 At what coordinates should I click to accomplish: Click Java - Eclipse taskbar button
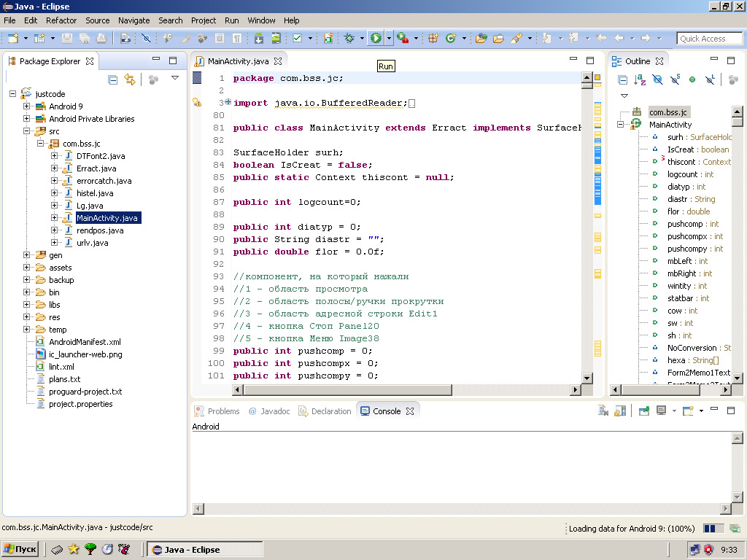191,550
